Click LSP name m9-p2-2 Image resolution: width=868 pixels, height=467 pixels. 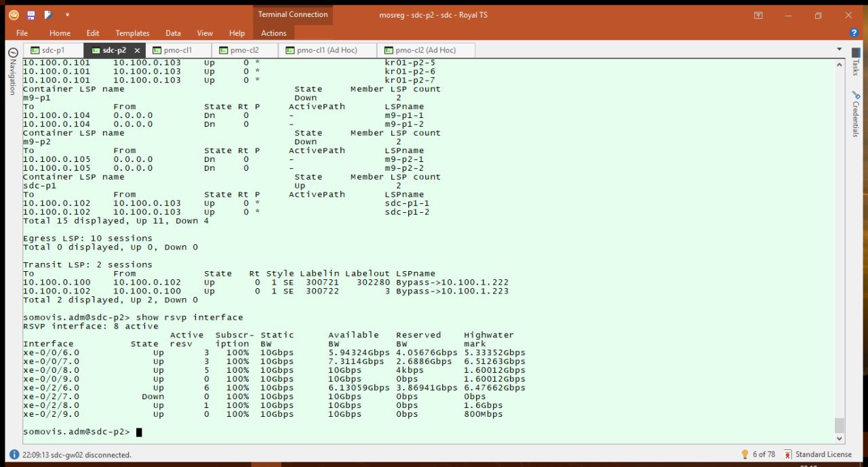point(405,167)
